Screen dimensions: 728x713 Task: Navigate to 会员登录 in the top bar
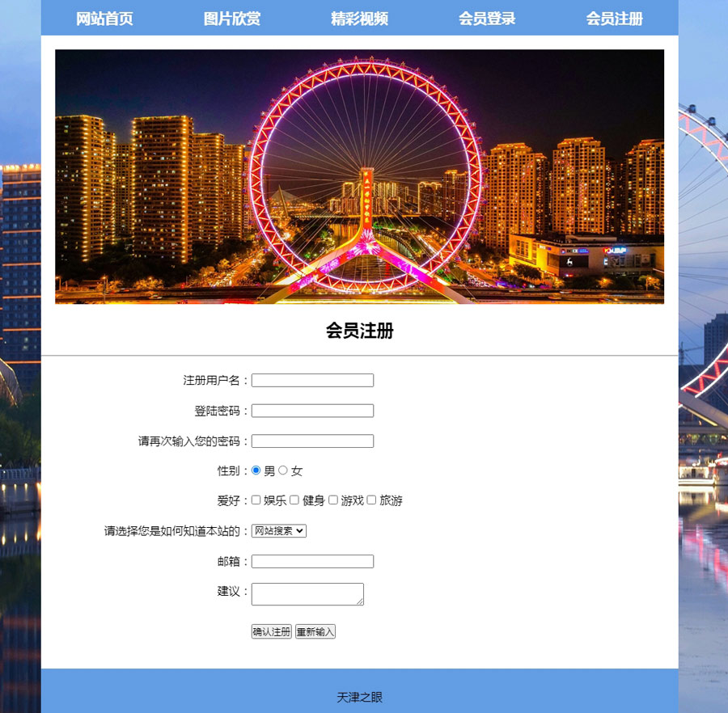[487, 19]
